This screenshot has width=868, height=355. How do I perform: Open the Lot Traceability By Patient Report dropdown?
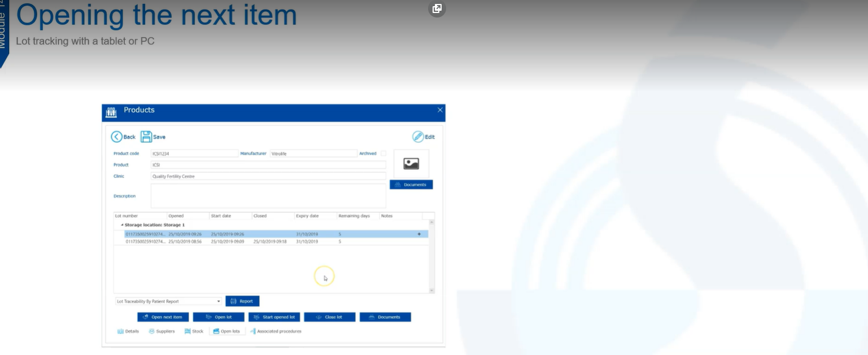219,301
